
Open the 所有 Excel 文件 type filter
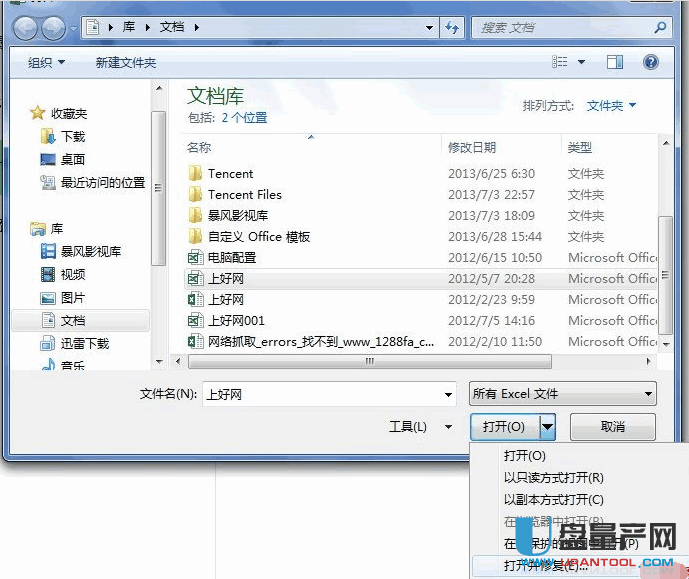[x=562, y=394]
